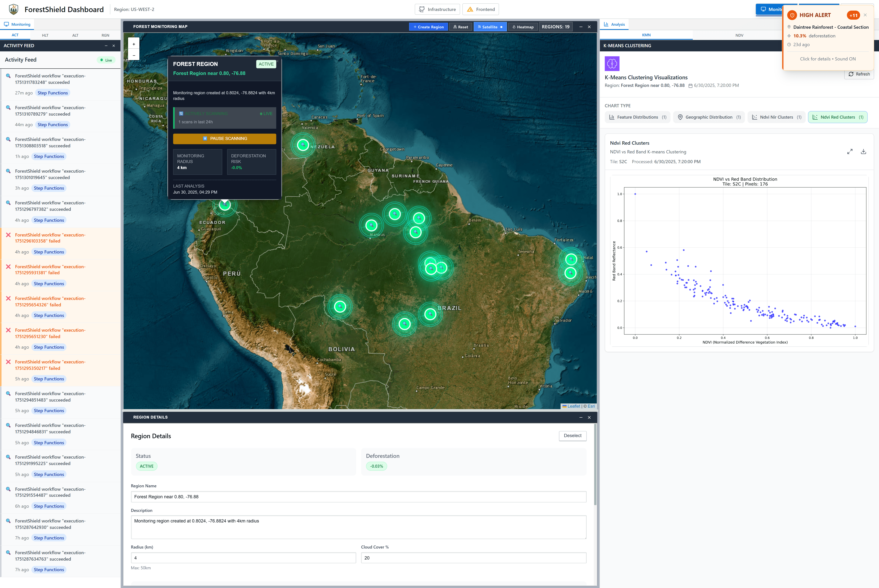The image size is (879, 588).
Task: Click the expand chart fullscreen icon
Action: (850, 151)
